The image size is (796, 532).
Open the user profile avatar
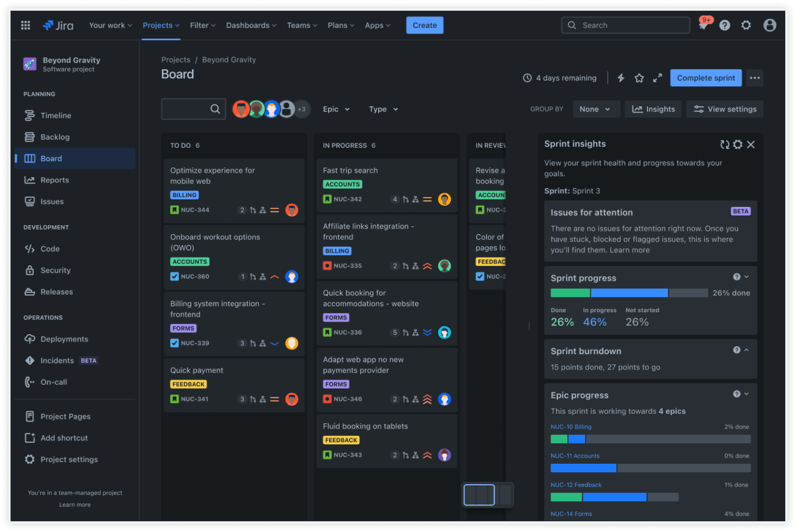770,25
